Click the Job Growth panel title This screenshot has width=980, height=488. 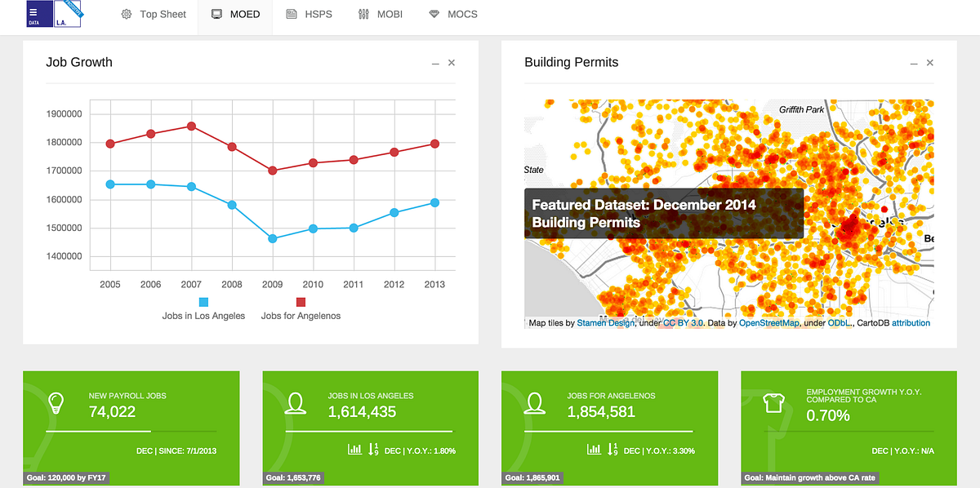click(79, 62)
